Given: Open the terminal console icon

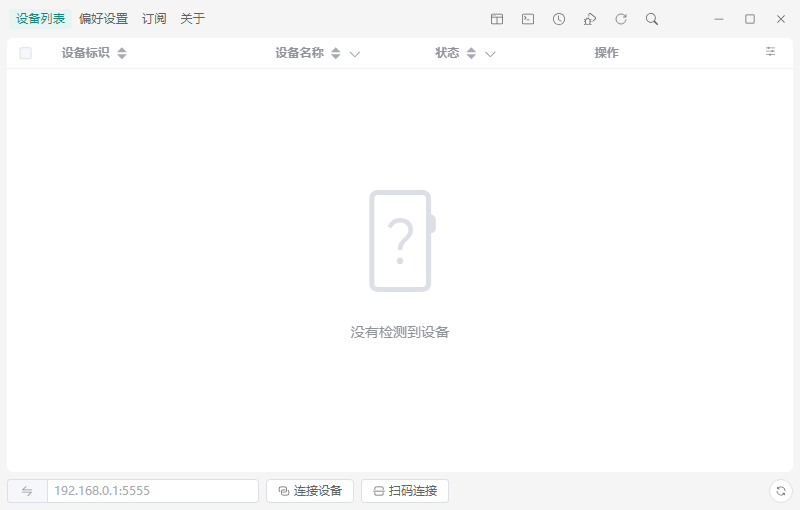Looking at the screenshot, I should coord(528,19).
